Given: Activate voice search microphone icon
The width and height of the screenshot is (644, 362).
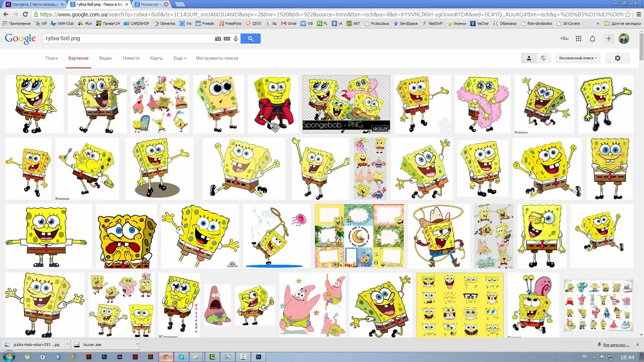Looking at the screenshot, I should pyautogui.click(x=236, y=39).
